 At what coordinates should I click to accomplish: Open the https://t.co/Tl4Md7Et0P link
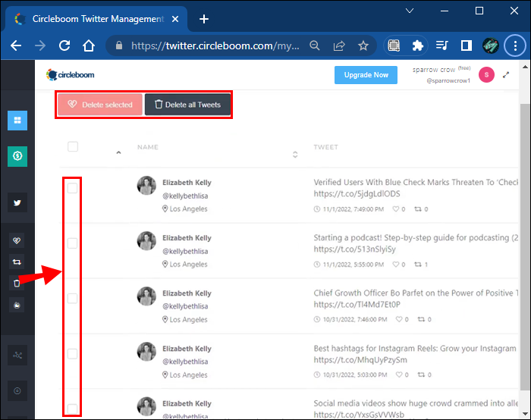pyautogui.click(x=357, y=304)
